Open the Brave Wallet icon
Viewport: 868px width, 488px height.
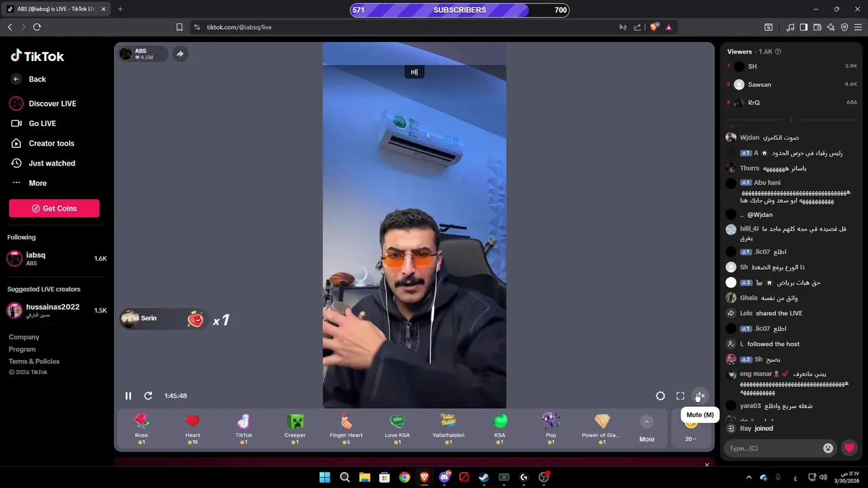click(817, 27)
